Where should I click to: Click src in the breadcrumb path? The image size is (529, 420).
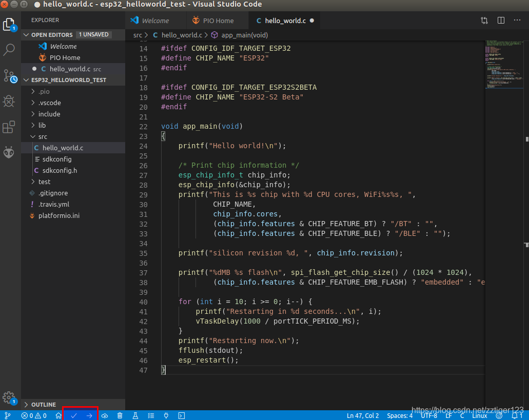(138, 35)
